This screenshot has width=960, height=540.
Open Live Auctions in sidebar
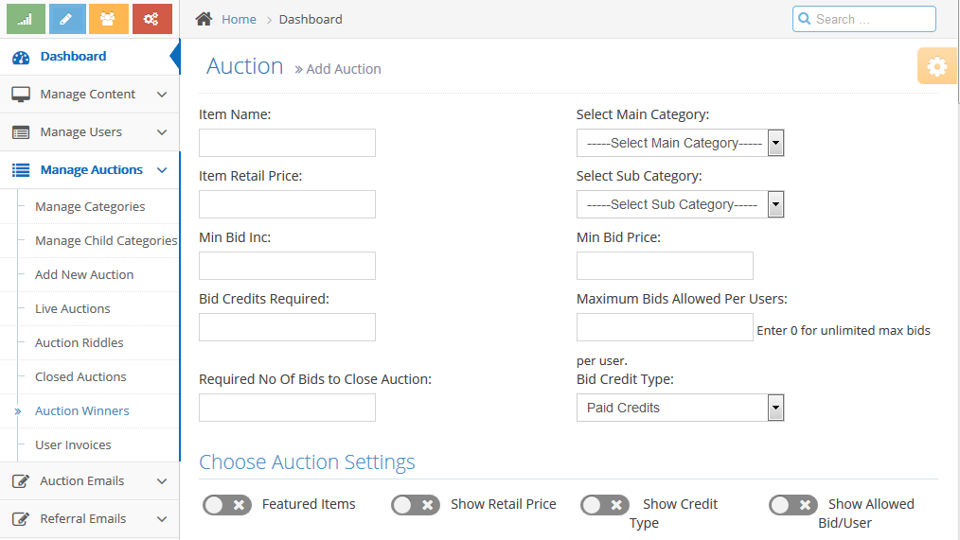[x=72, y=309]
